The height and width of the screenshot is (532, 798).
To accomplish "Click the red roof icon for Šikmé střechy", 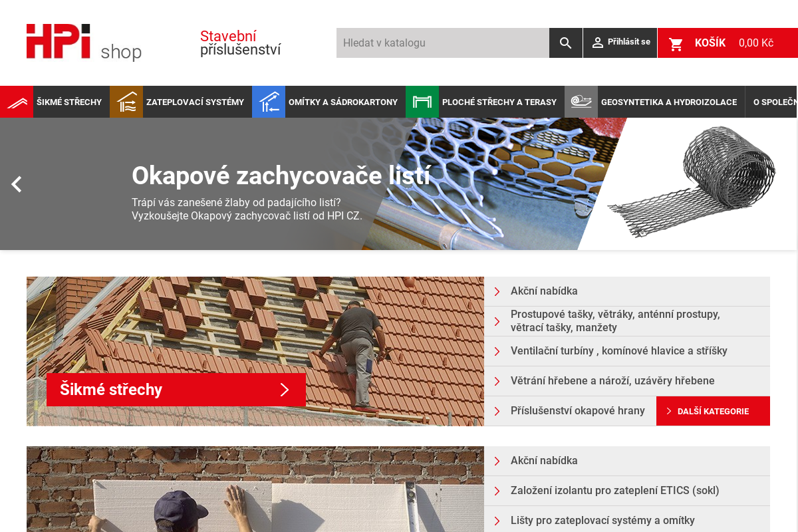I will (x=17, y=102).
